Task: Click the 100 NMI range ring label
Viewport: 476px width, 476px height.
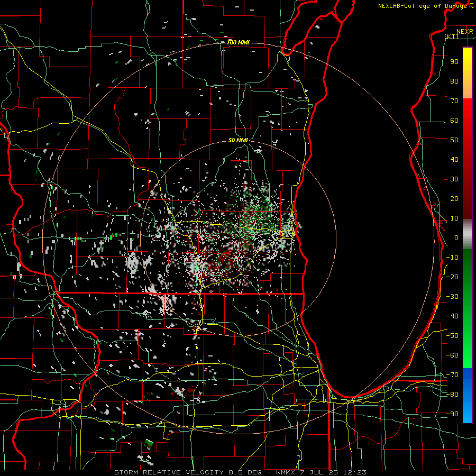Action: 238,42
